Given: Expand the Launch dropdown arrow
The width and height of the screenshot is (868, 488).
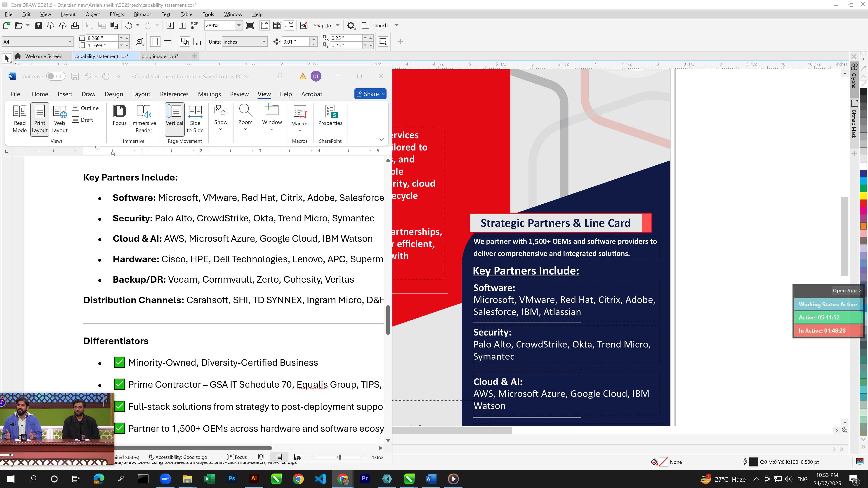Looking at the screenshot, I should [397, 25].
